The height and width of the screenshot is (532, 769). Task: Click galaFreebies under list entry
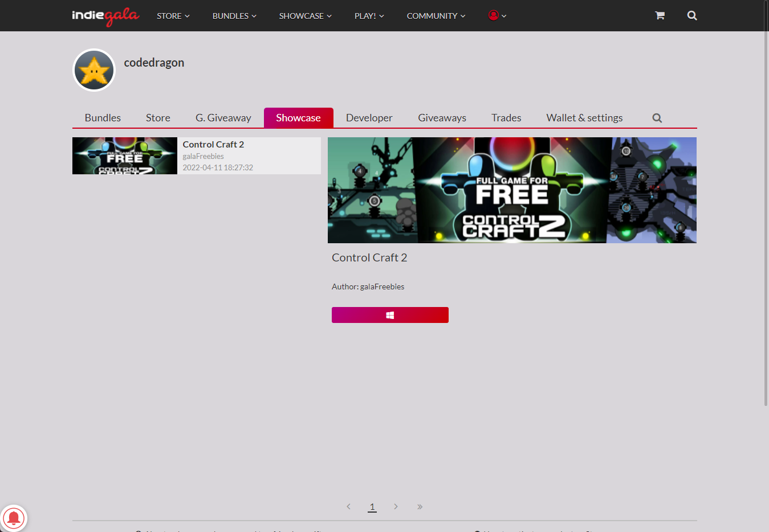coord(203,156)
